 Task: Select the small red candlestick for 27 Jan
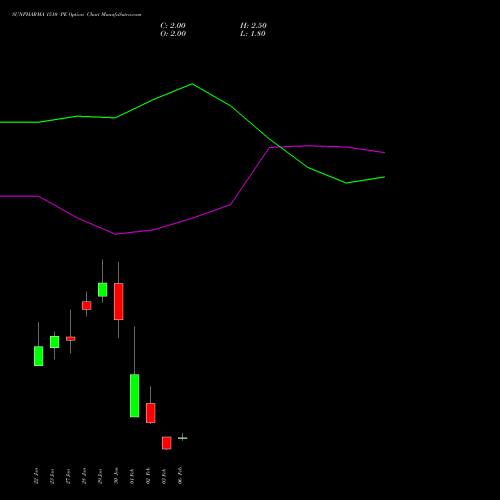pyautogui.click(x=71, y=339)
